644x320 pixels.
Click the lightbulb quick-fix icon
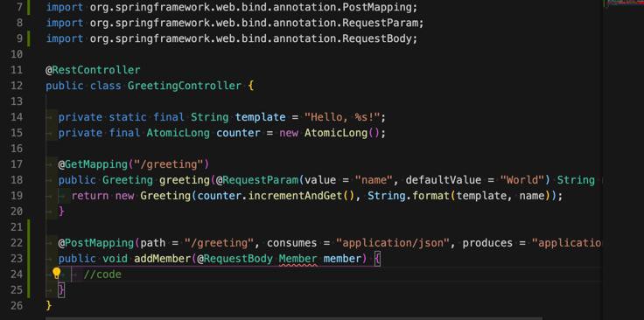click(x=57, y=274)
